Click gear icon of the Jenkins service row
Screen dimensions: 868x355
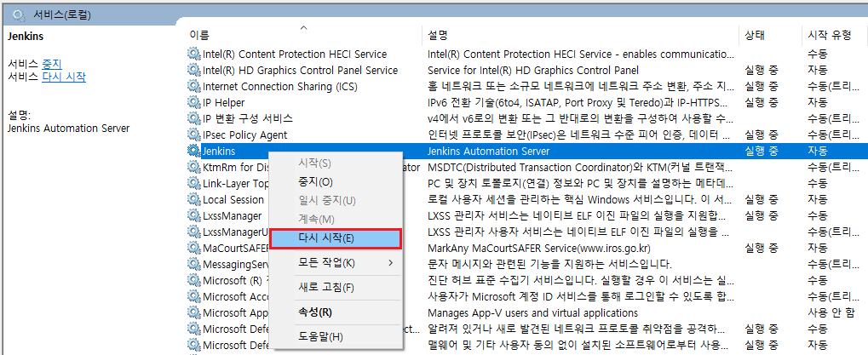[193, 151]
